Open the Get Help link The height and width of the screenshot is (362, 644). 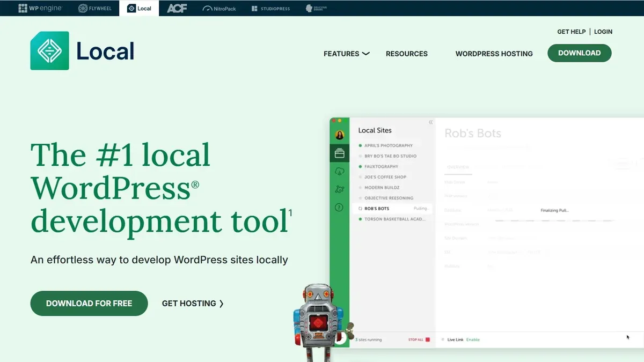(x=572, y=32)
